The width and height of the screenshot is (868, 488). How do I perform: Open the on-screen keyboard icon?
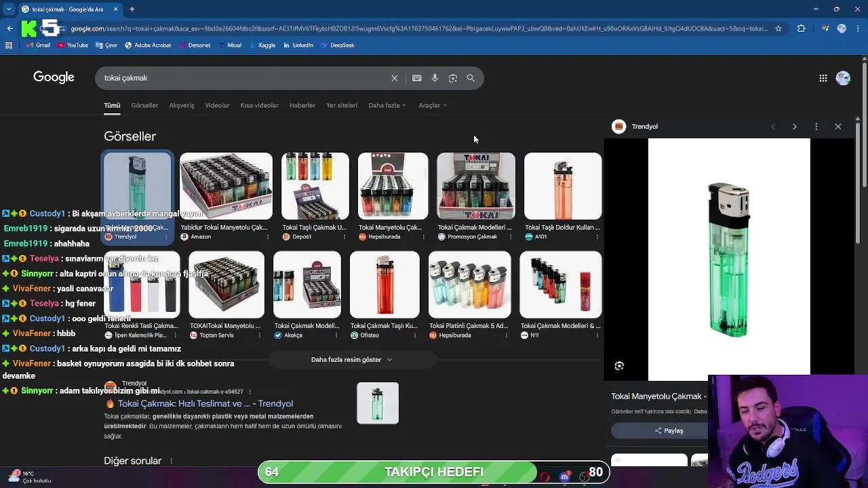click(x=417, y=78)
